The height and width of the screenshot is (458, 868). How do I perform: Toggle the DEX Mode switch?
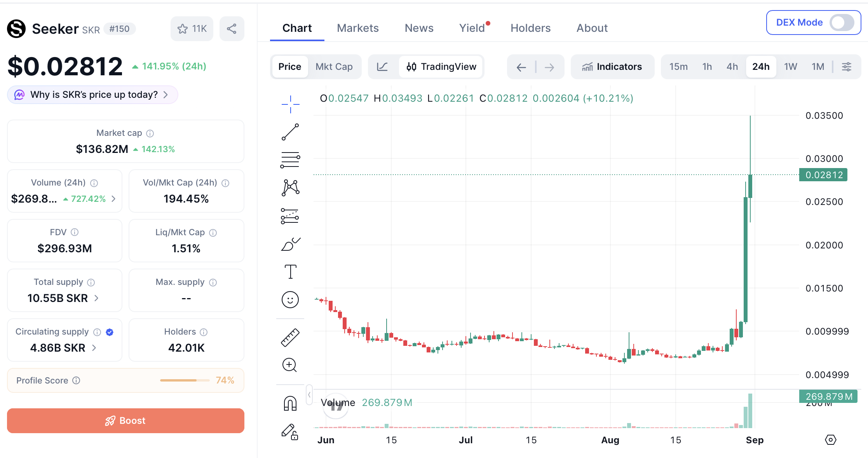(842, 23)
